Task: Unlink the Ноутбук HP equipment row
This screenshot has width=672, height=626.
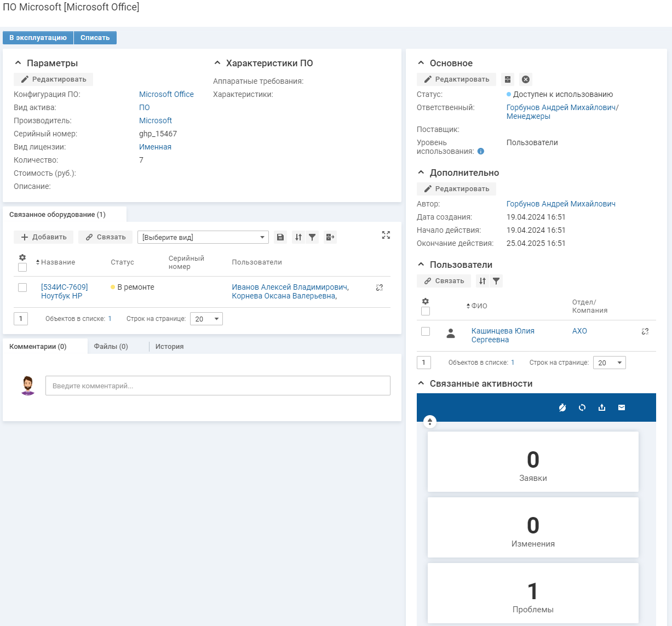Action: (x=379, y=288)
